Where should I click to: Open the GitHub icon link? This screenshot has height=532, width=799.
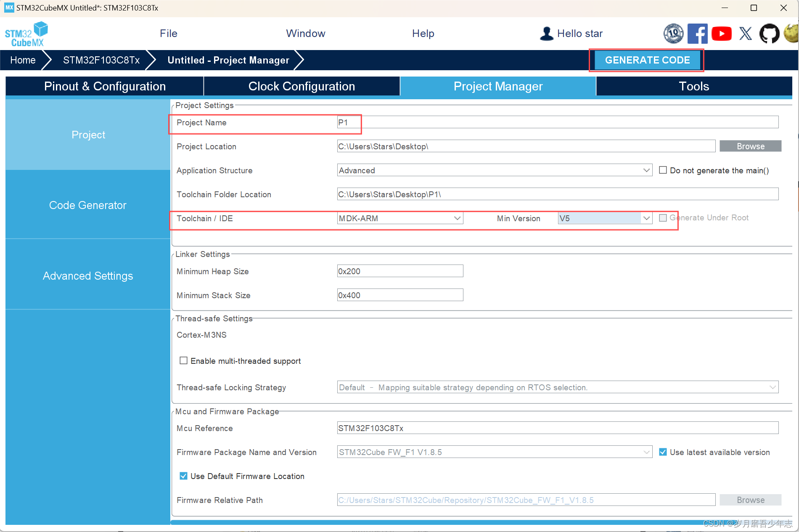tap(769, 34)
